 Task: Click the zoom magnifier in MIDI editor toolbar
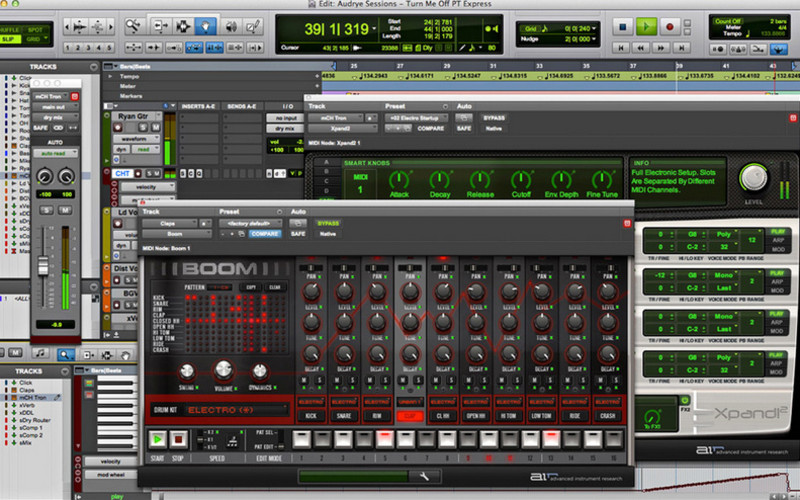pos(65,354)
